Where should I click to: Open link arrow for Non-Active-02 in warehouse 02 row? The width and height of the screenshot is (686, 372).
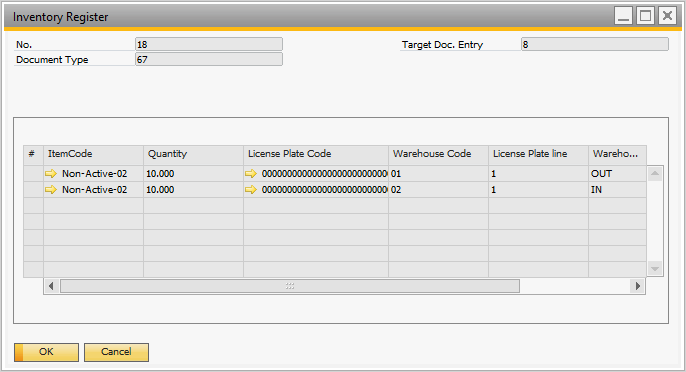pyautogui.click(x=51, y=190)
